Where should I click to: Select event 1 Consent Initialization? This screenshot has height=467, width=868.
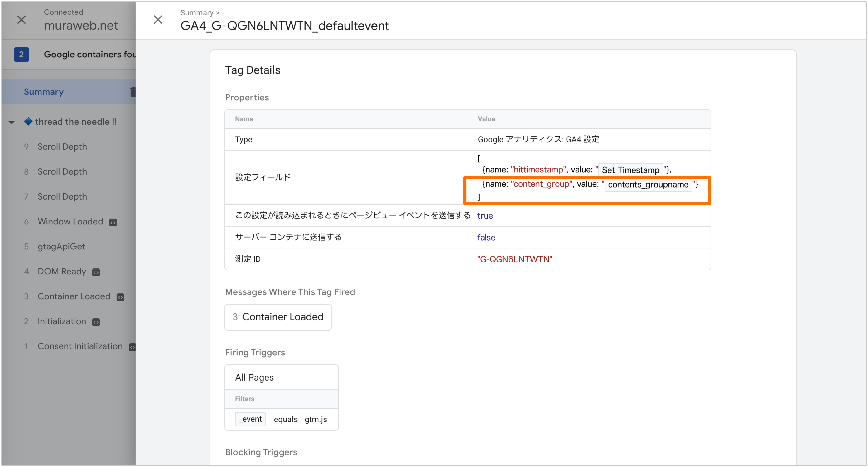[80, 346]
